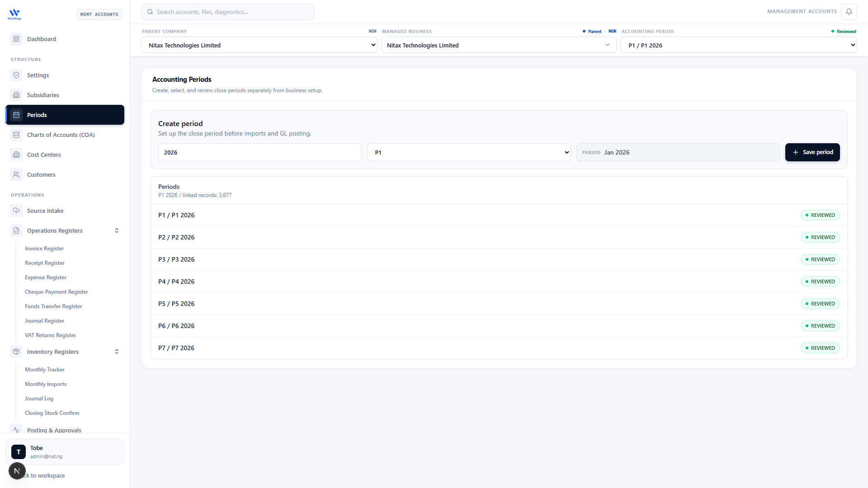Click the year 2026 input field
This screenshot has width=868, height=488.
click(x=260, y=152)
